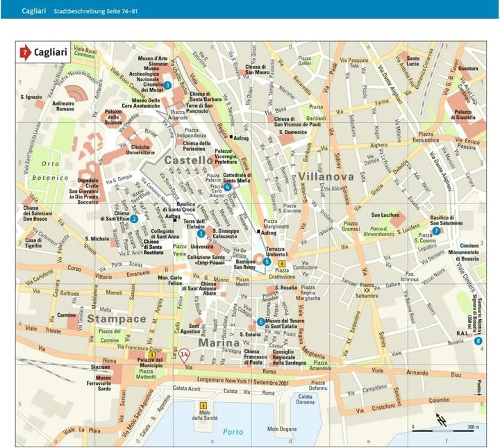Click 'Sant' Agostino' label
The height and width of the screenshot is (448, 500).
[x=190, y=329]
